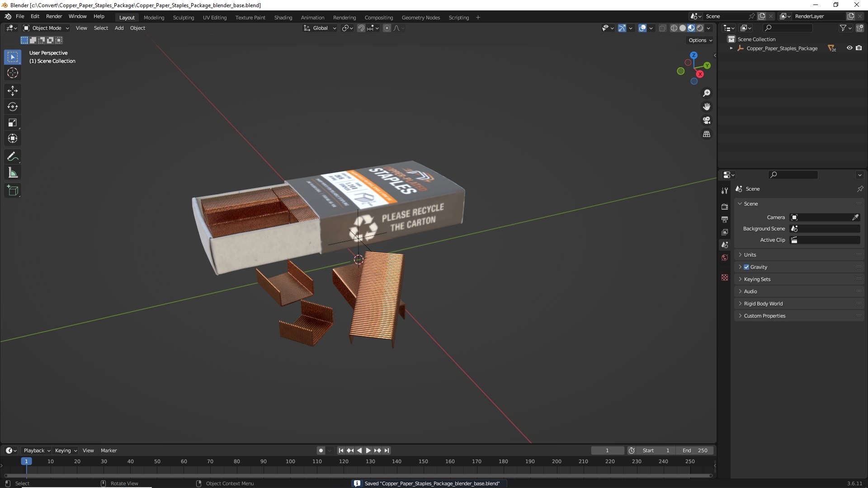Expand Copper_Paper_Staples_Package collection tree
The width and height of the screenshot is (868, 488).
[x=731, y=48]
